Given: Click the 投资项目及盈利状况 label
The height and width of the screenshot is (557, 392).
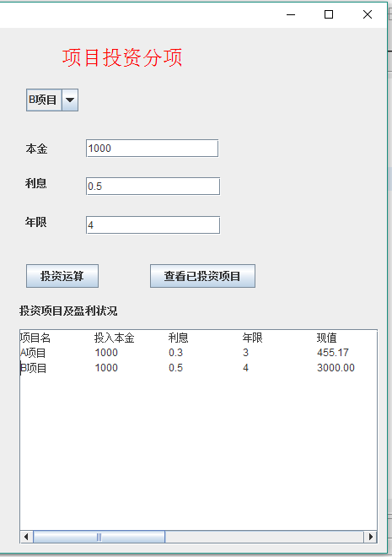Looking at the screenshot, I should (68, 311).
